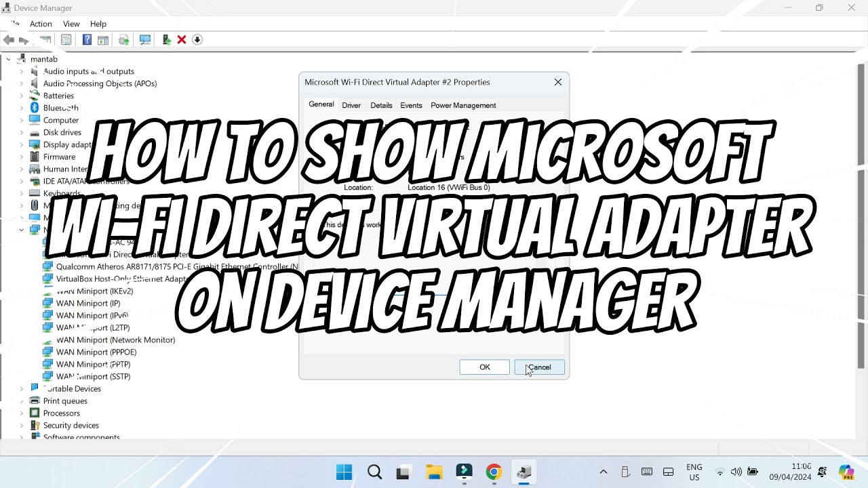Open File Explorer from taskbar

pos(434,472)
